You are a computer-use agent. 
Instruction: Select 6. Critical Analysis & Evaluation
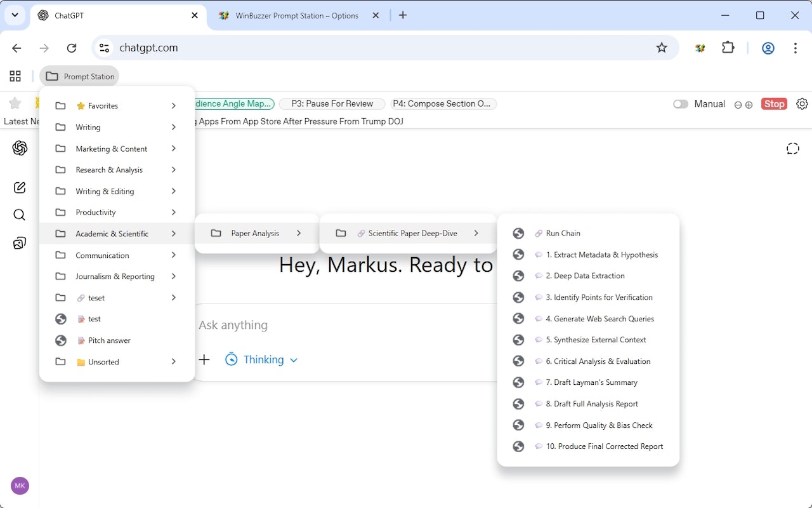point(588,361)
